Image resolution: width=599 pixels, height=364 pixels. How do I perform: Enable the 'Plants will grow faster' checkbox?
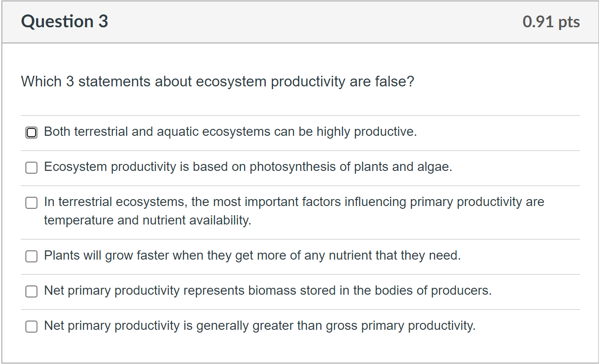[31, 257]
